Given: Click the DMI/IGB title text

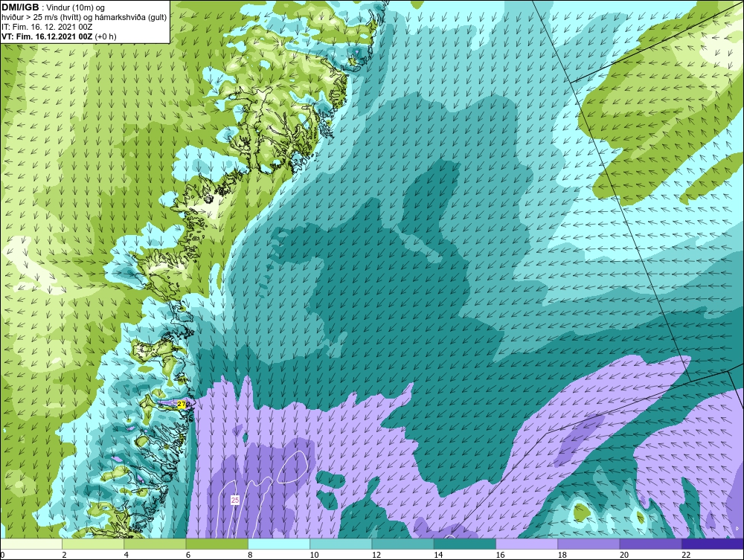Looking at the screenshot, I should [20, 7].
